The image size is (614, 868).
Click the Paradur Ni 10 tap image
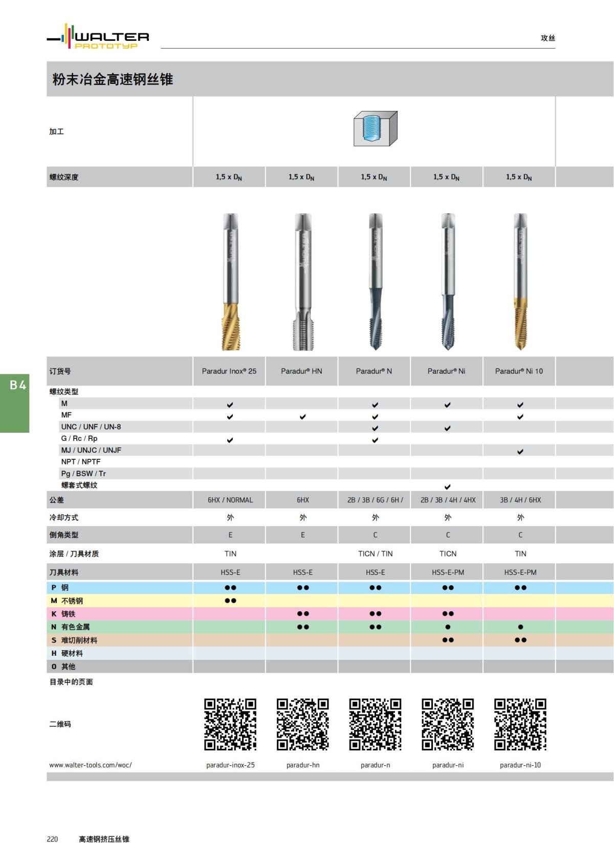(520, 282)
